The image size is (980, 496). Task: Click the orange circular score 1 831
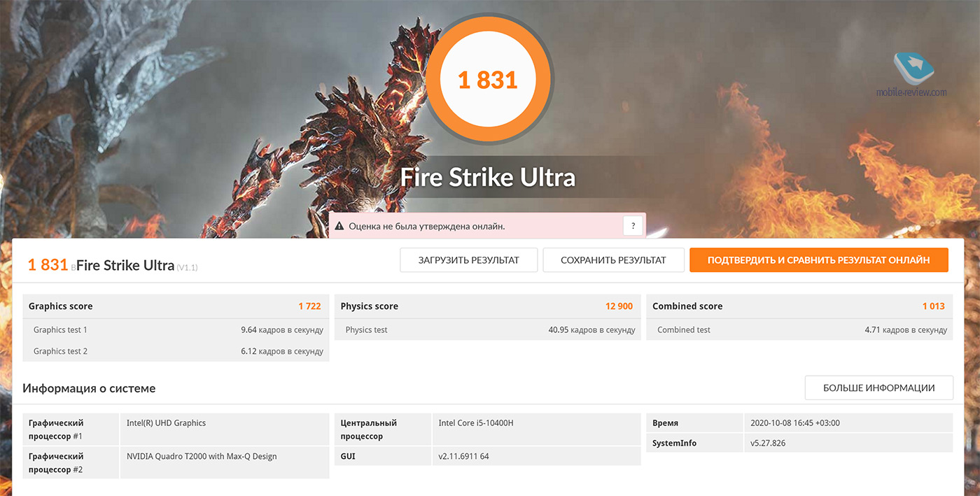point(488,80)
